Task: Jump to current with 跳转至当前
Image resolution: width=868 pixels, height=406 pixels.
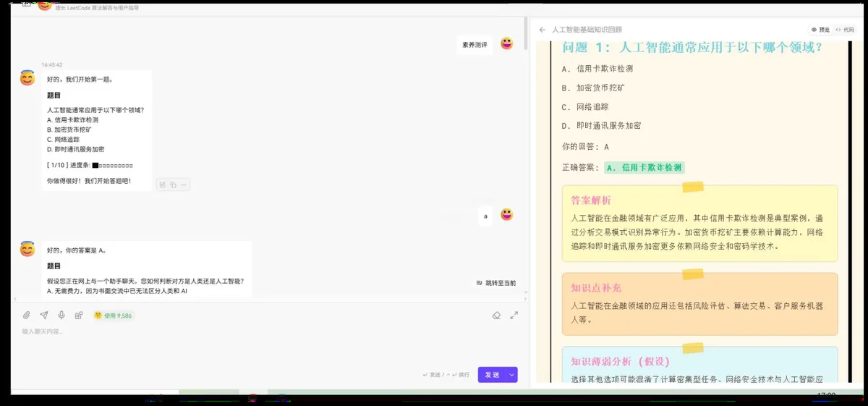Action: [x=496, y=283]
